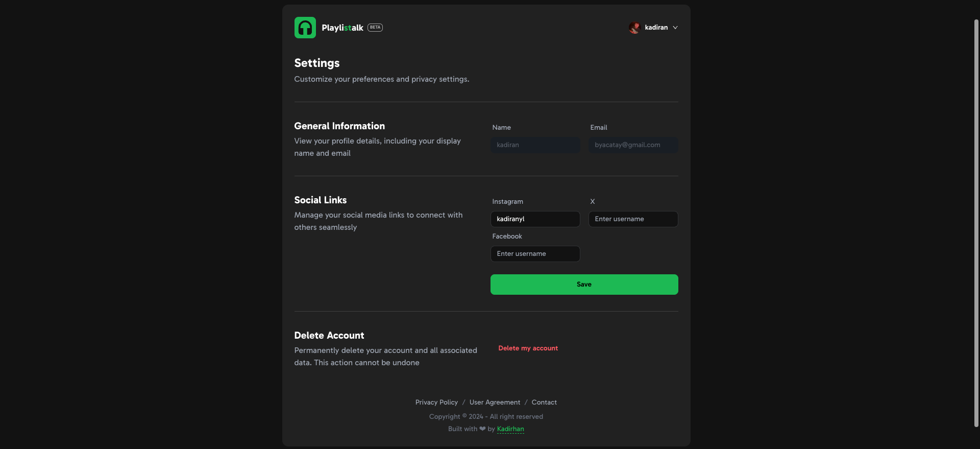Image resolution: width=980 pixels, height=449 pixels.
Task: Open the Contact footer link
Action: pyautogui.click(x=544, y=403)
